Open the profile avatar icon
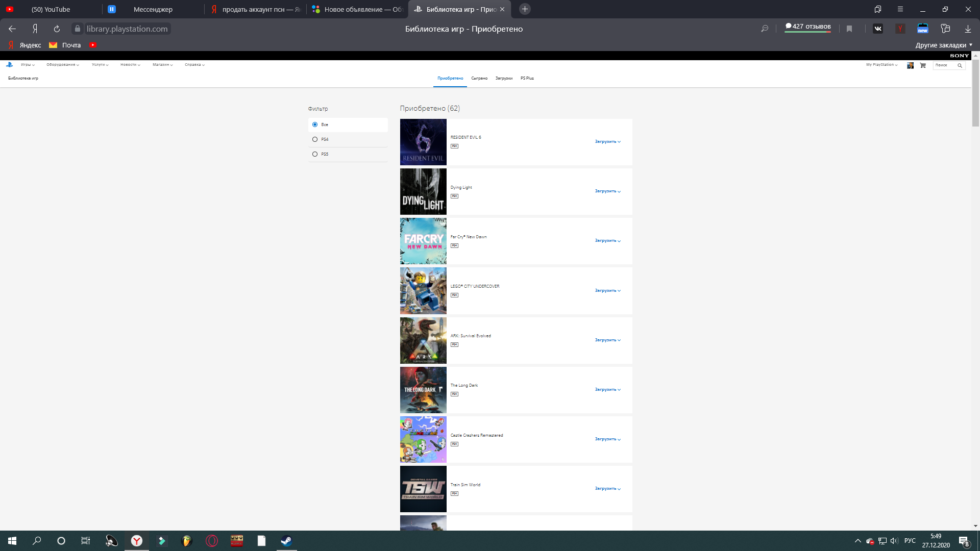980x551 pixels. [x=910, y=65]
